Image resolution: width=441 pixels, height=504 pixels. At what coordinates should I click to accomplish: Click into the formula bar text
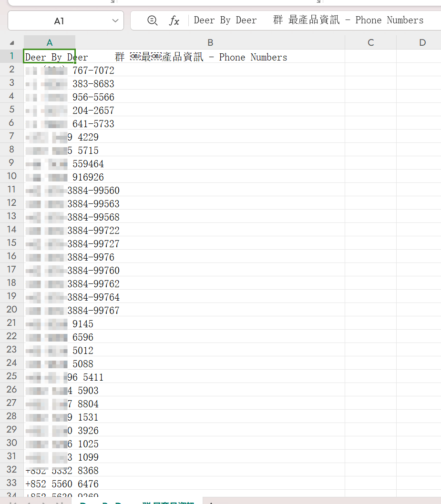coord(308,20)
